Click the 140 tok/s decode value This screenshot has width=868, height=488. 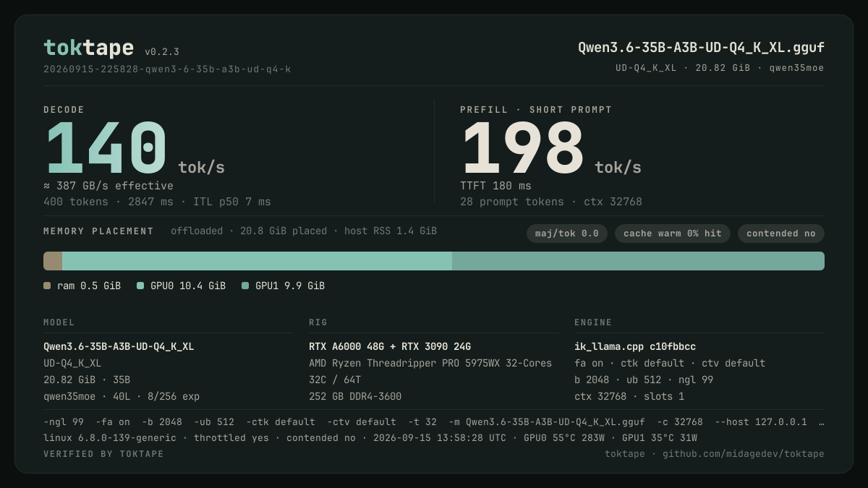(135, 148)
